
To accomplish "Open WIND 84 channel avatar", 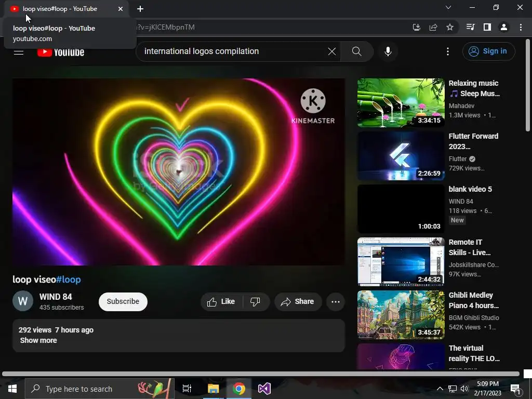I will point(23,301).
